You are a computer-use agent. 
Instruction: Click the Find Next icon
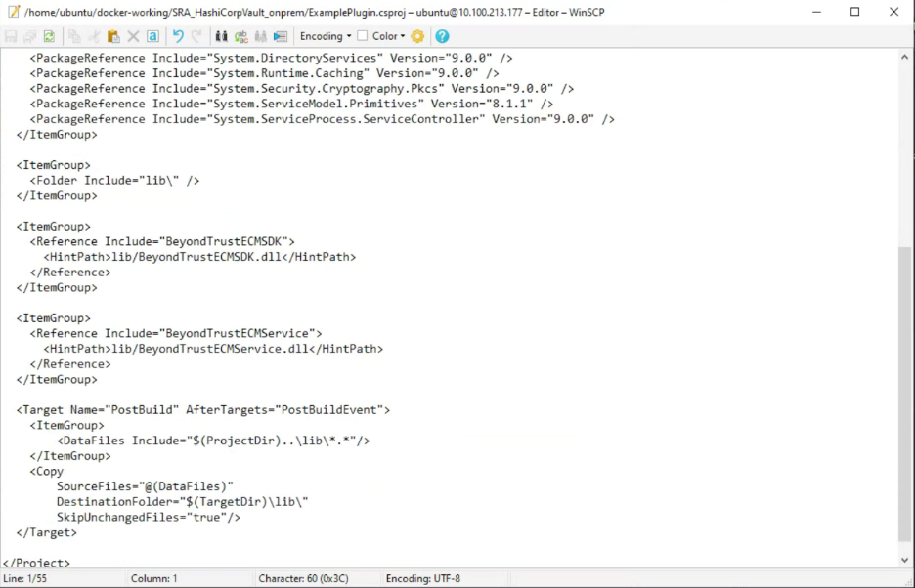click(x=261, y=36)
